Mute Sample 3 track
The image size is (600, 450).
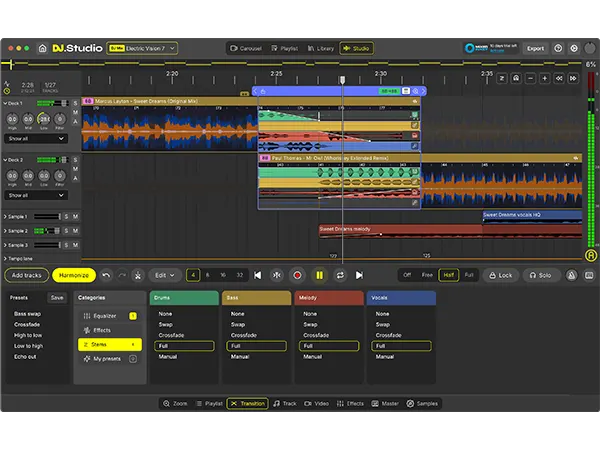click(x=75, y=245)
